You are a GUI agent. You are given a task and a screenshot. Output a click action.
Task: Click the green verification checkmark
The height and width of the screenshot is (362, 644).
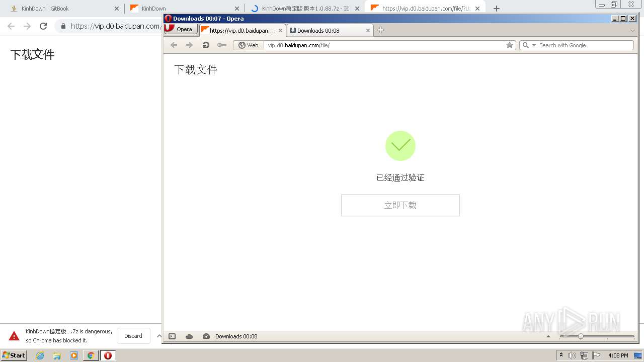pyautogui.click(x=400, y=146)
